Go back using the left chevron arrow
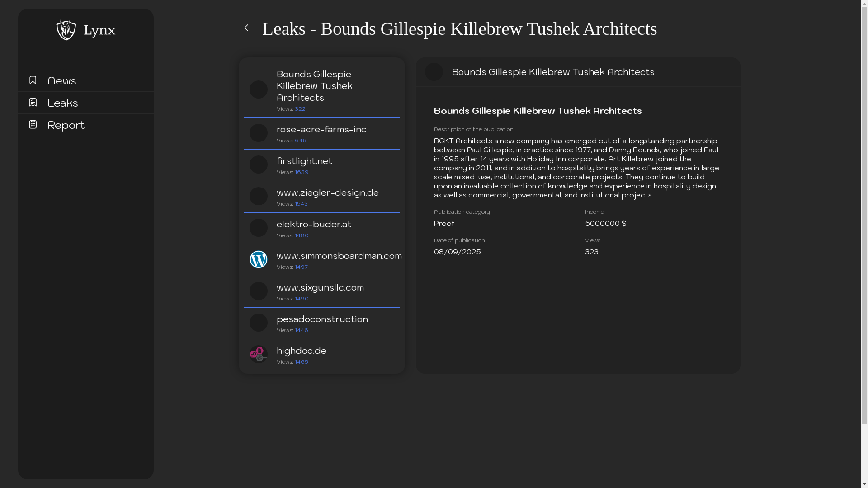The image size is (868, 488). tap(246, 28)
